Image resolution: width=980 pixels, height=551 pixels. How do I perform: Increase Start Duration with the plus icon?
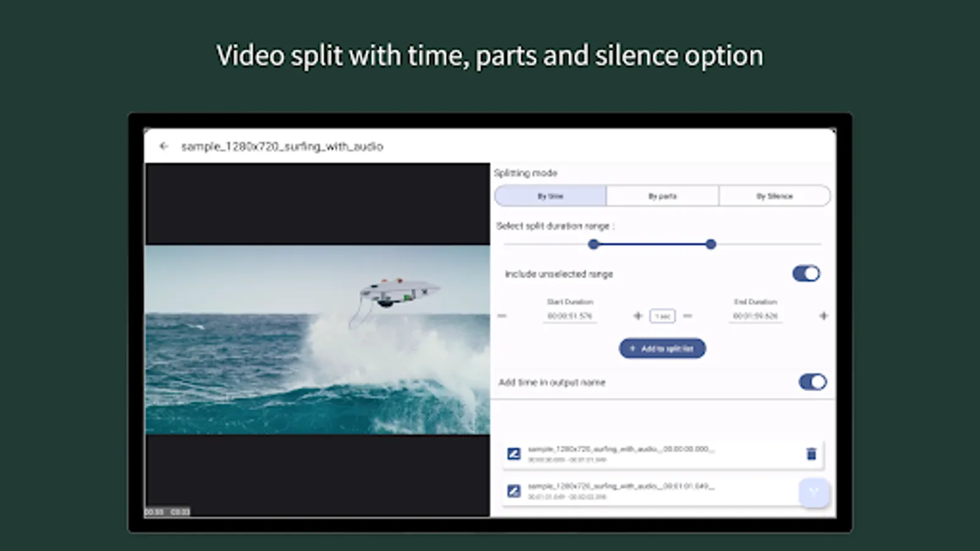click(637, 316)
